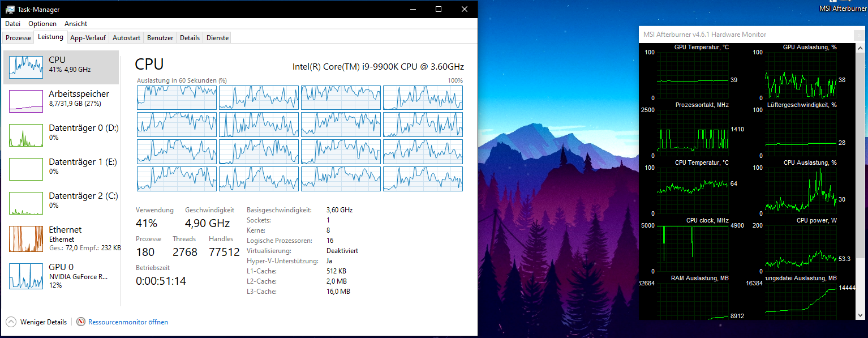Click the L3-Cache value 16,0 MB
Screen dimensions: 868x338
click(x=338, y=292)
